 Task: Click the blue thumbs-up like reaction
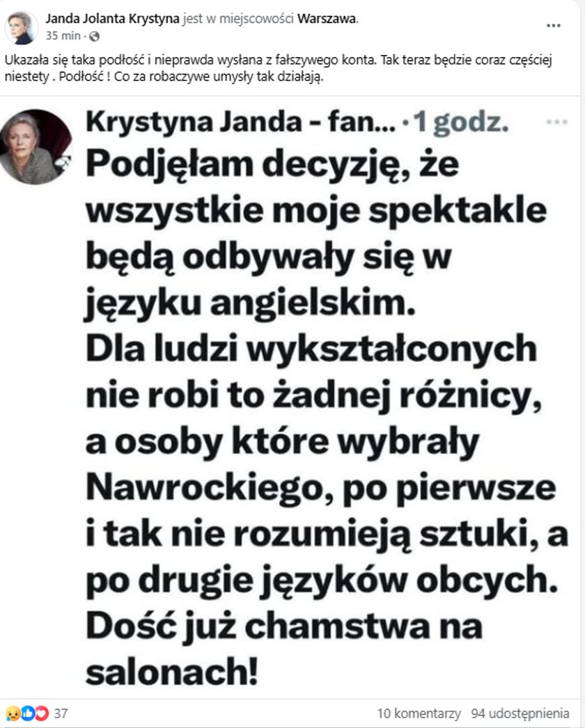click(27, 713)
